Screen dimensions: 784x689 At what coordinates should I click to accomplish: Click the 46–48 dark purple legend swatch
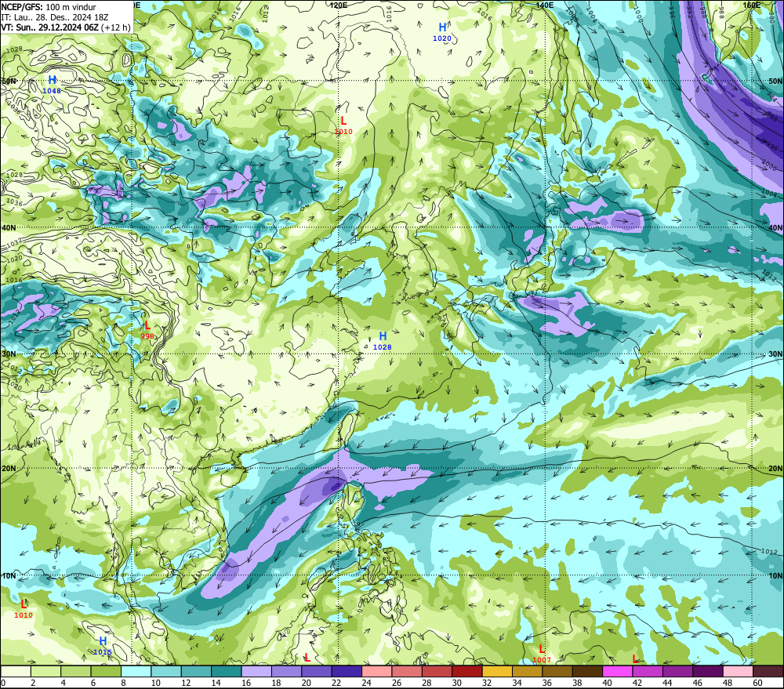[x=708, y=671]
